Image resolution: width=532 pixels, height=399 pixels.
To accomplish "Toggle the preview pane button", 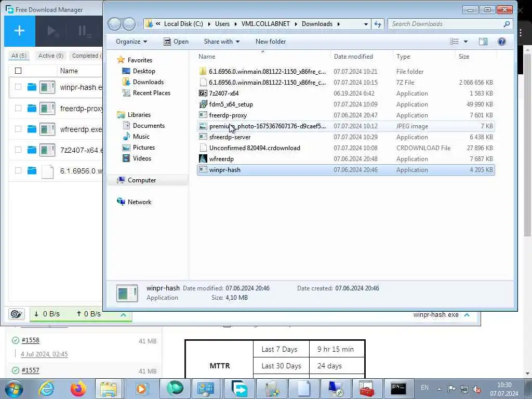I will click(483, 42).
